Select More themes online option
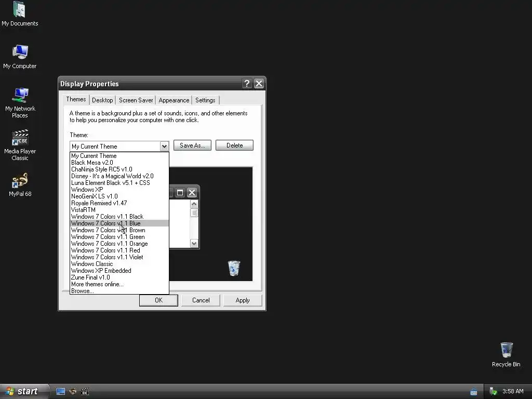532x399 pixels. point(119,284)
